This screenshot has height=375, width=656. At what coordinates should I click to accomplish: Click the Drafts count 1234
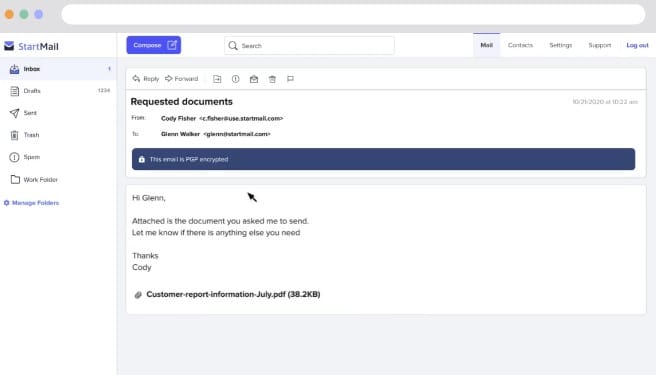(x=104, y=90)
